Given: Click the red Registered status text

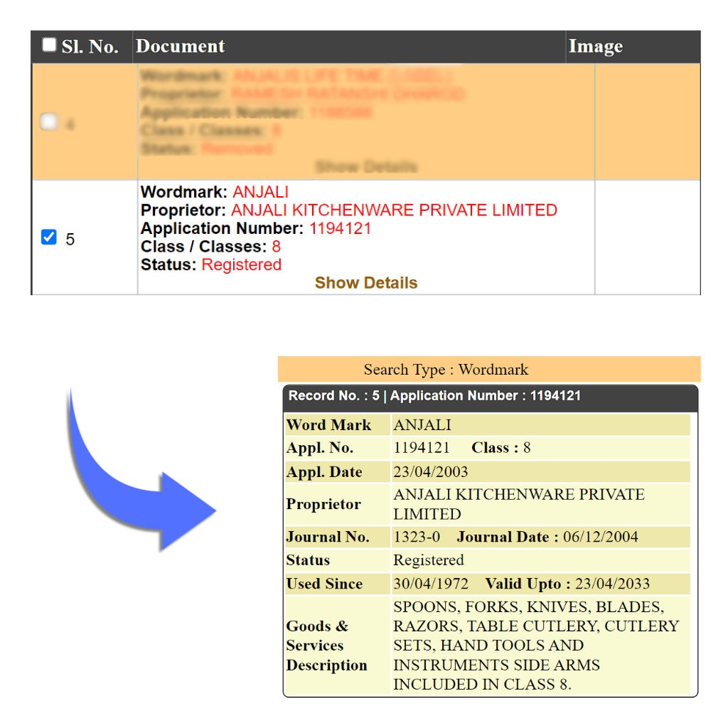Looking at the screenshot, I should click(x=242, y=265).
